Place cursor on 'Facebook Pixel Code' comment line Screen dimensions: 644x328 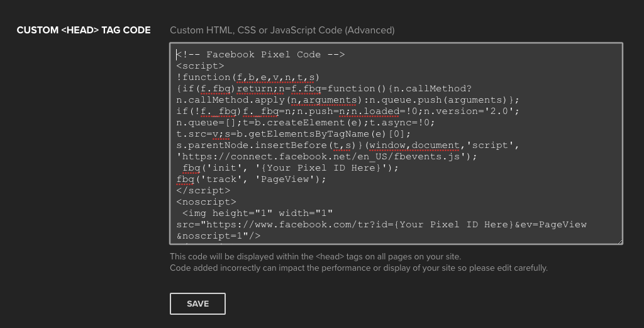(x=260, y=55)
